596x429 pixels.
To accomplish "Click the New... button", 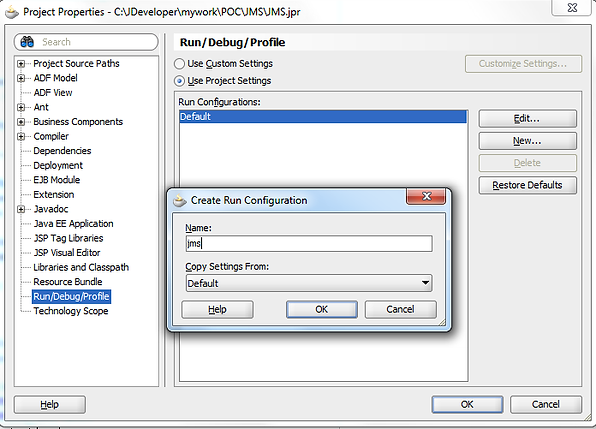I will pyautogui.click(x=527, y=141).
